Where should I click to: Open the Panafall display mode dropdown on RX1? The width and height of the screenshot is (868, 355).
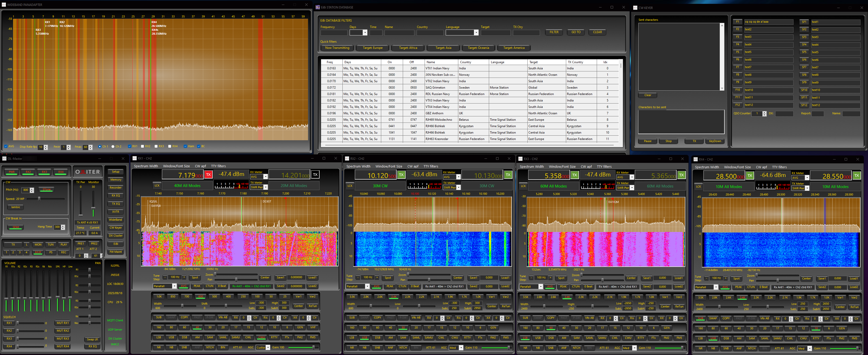(x=174, y=286)
